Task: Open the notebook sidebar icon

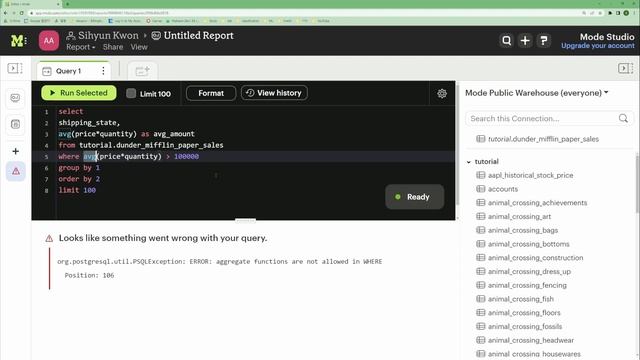Action: pos(15,124)
